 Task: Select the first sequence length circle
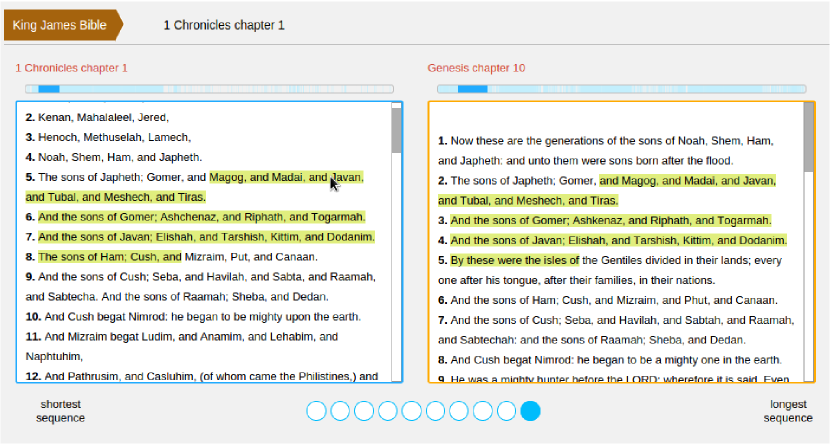(316, 411)
